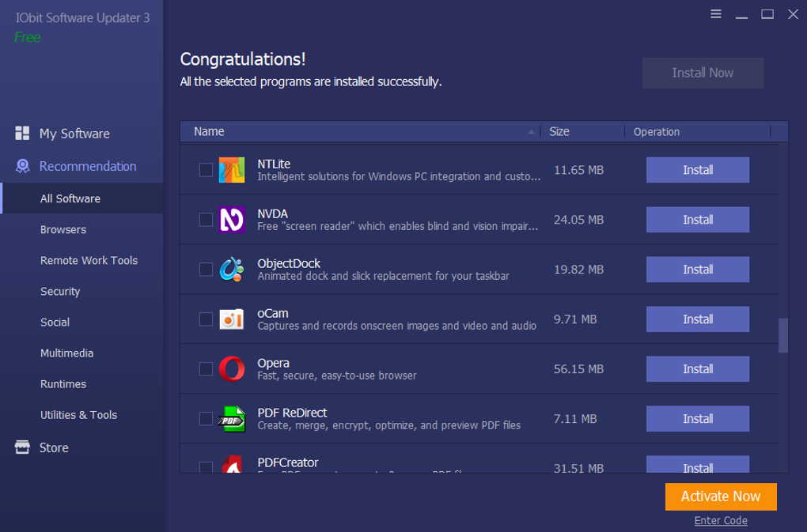Image resolution: width=807 pixels, height=532 pixels.
Task: Tick the NTLite checkbox
Action: coord(206,170)
